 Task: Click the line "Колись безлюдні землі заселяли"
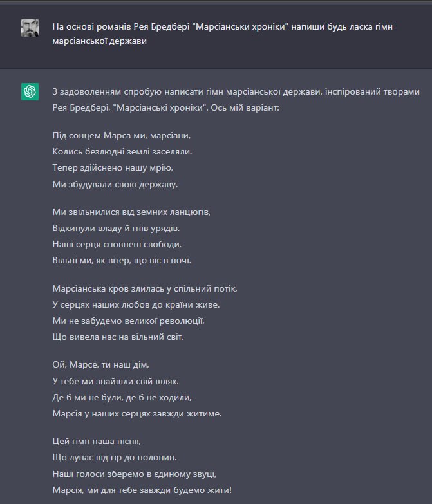[x=122, y=152]
